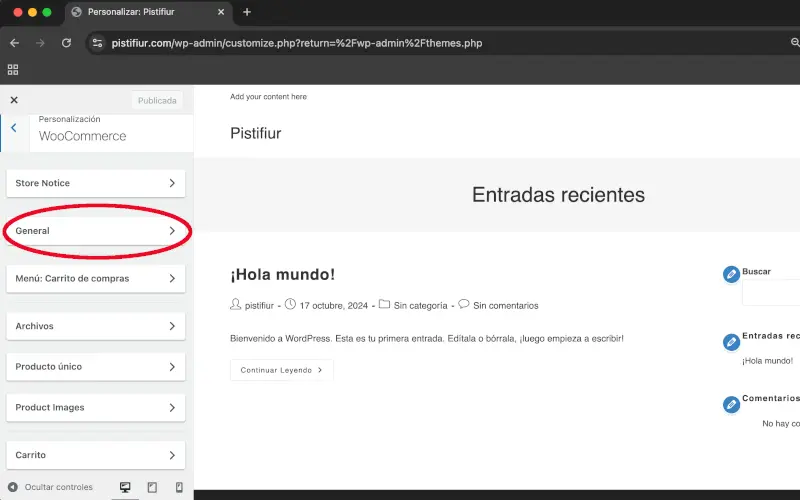Go back in browser history
800x500 pixels.
pyautogui.click(x=14, y=43)
